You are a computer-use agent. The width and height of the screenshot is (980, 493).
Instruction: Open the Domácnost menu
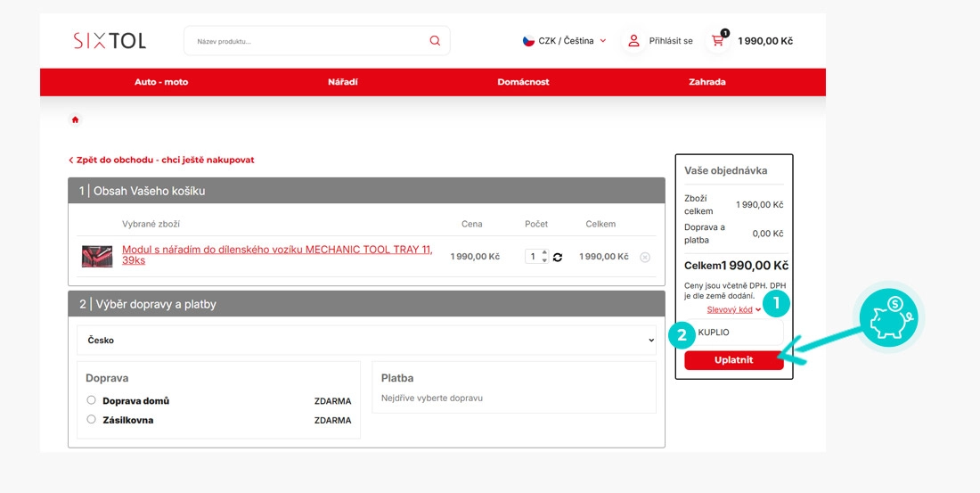coord(523,82)
